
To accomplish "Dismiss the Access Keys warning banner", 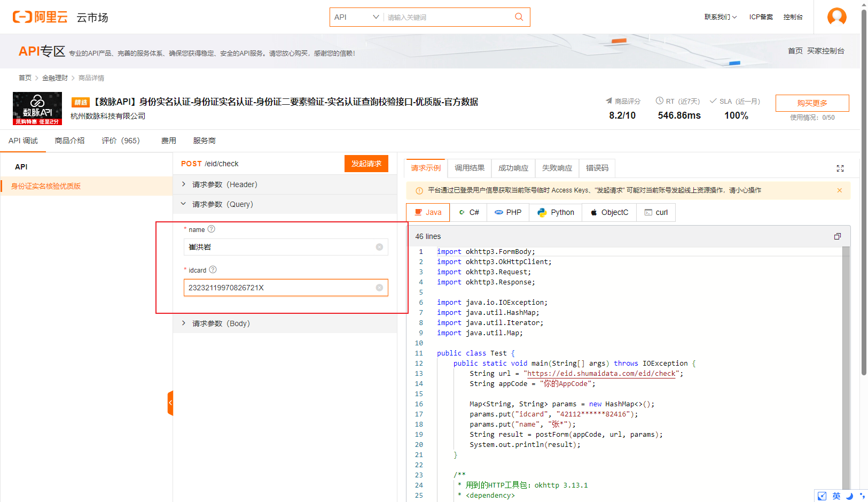I will coord(840,190).
